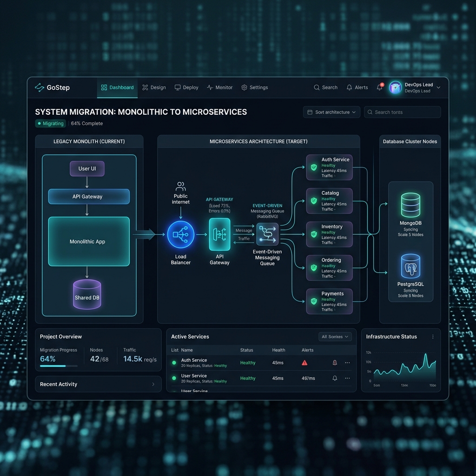Click the Infrastructure Status line chart
The image size is (476, 476).
(405, 367)
